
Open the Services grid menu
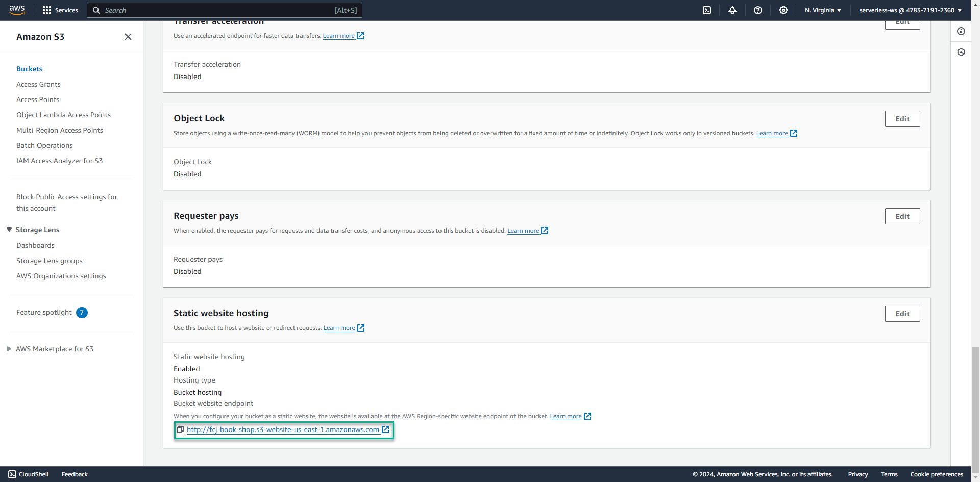pos(60,10)
